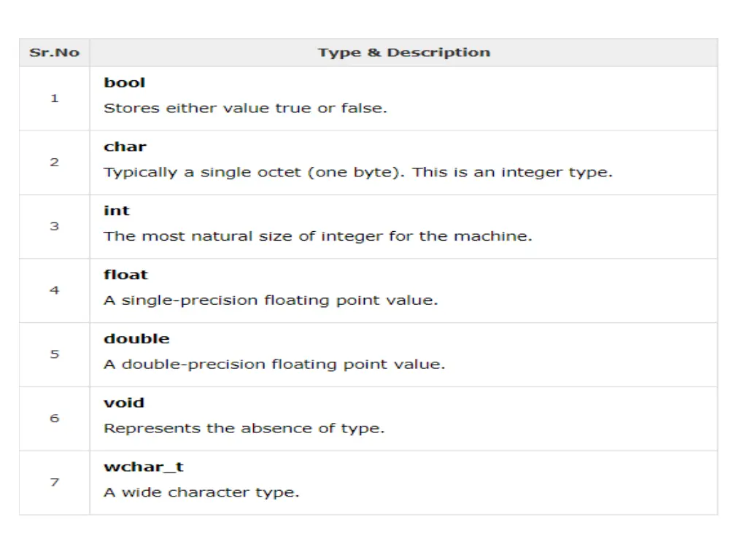Click 'A wide character type' description
Viewport: 747px width, 560px height.
[201, 492]
